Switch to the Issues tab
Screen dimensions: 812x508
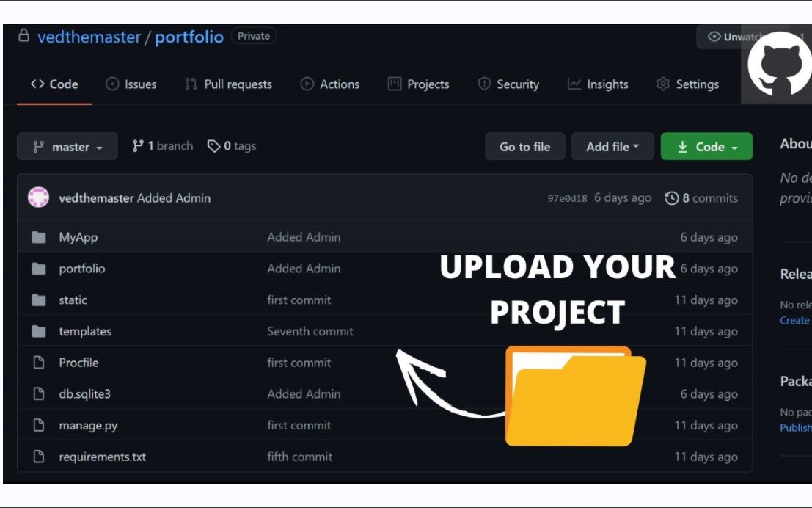(131, 84)
